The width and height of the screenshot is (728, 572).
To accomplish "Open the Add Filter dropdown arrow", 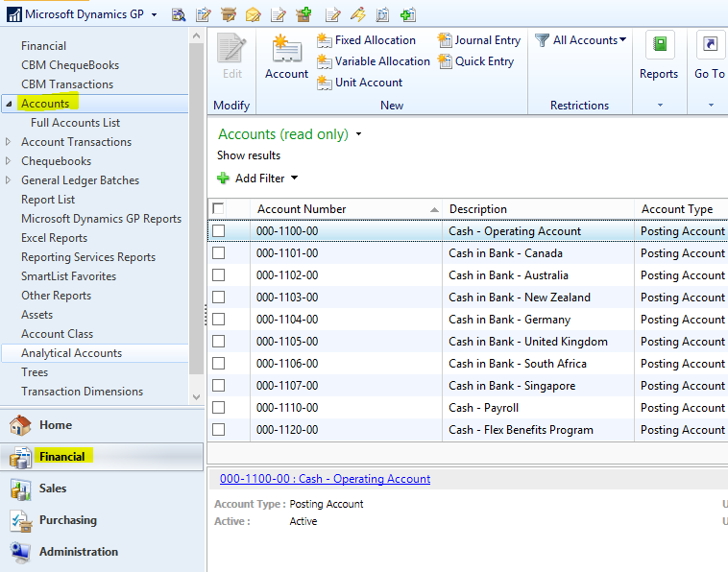I will (x=294, y=179).
